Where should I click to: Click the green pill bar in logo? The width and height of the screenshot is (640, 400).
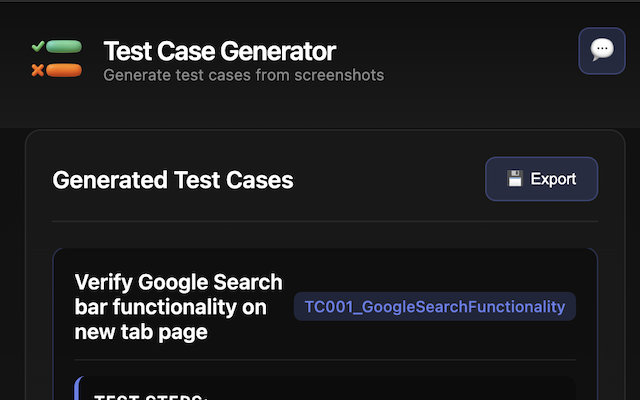[65, 46]
